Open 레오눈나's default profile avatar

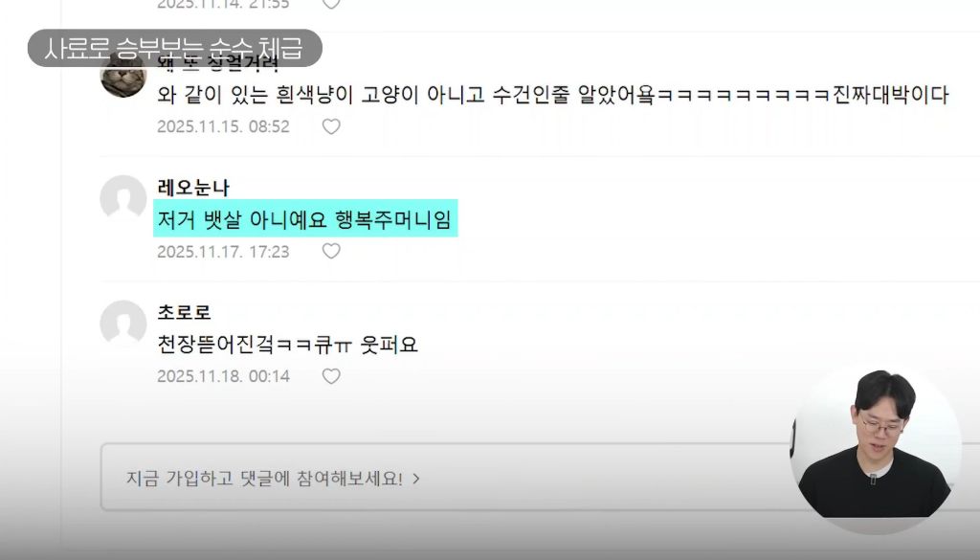pos(123,197)
